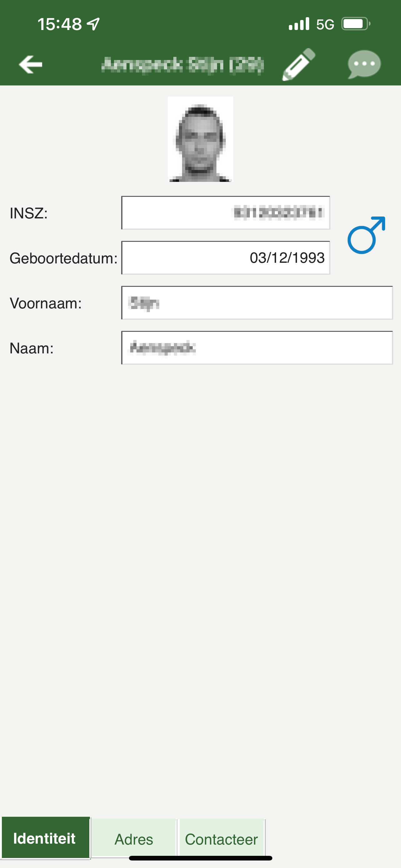Open the profile photo thumbnail

point(200,139)
